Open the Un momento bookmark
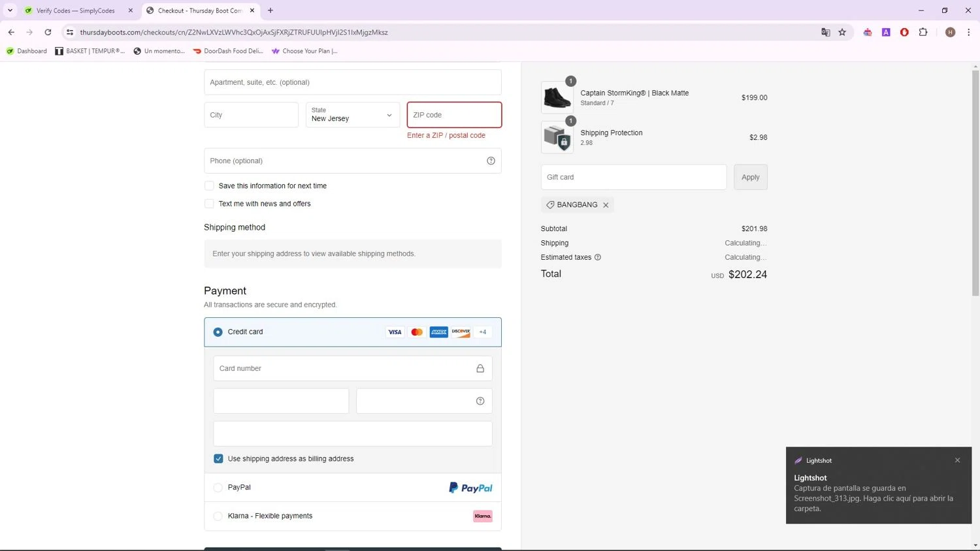 coord(159,51)
